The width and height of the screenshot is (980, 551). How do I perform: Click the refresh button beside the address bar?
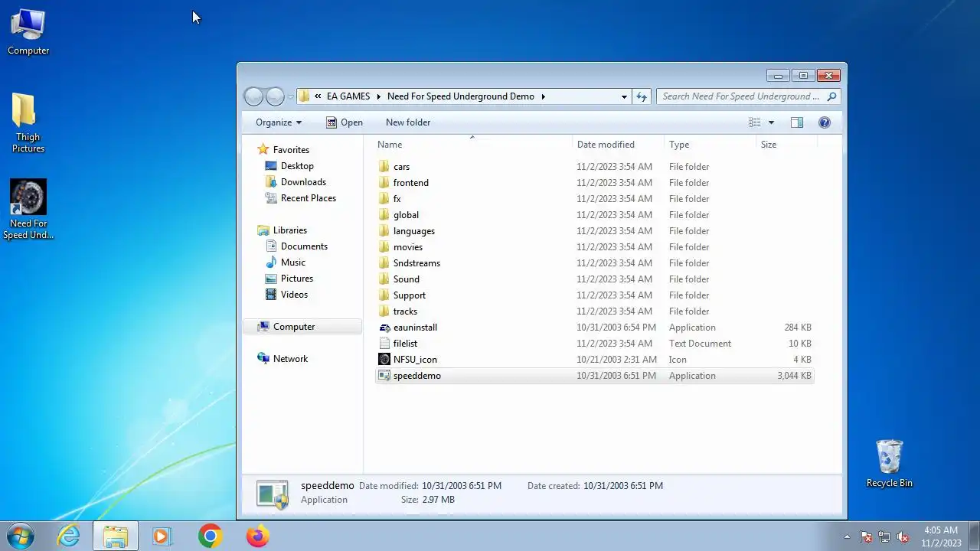(642, 96)
